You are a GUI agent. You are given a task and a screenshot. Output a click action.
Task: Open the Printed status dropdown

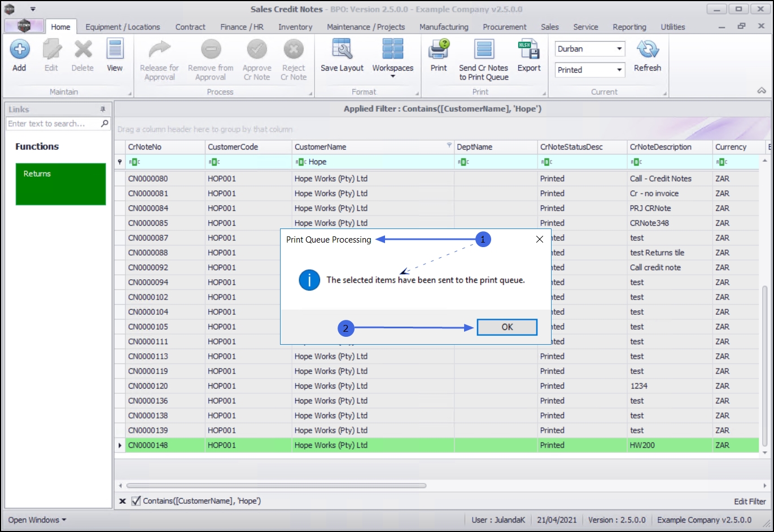[x=619, y=70]
